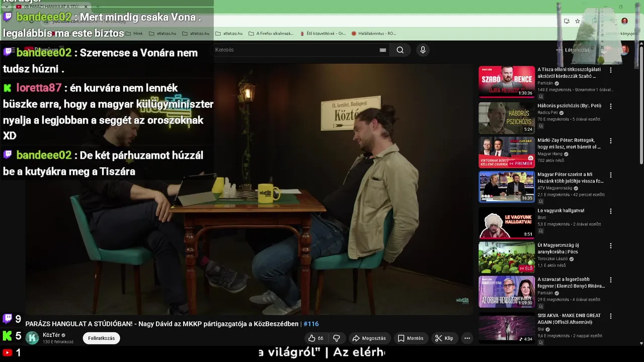The width and height of the screenshot is (644, 362).
Task: Open Létrehozás create button
Action: (573, 50)
